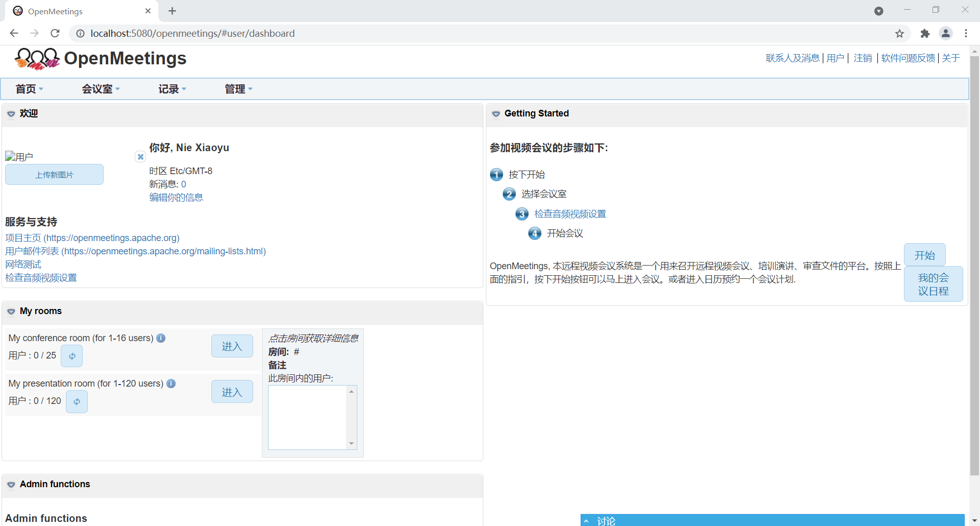
Task: Open the 关于 about link
Action: pyautogui.click(x=950, y=58)
